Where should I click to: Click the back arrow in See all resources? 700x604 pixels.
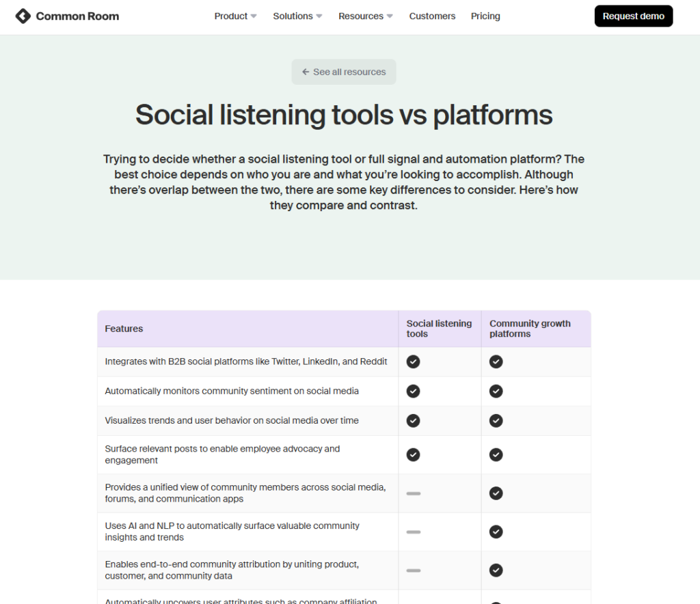click(306, 72)
